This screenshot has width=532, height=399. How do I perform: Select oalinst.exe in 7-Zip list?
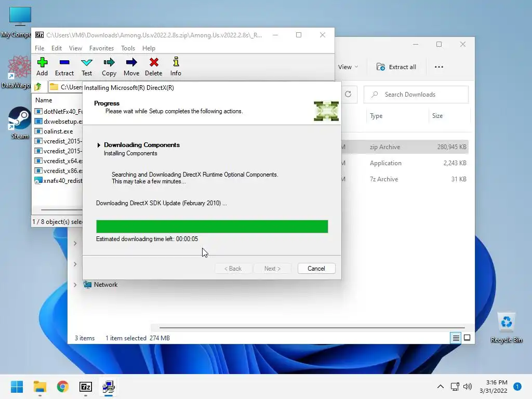pos(54,131)
